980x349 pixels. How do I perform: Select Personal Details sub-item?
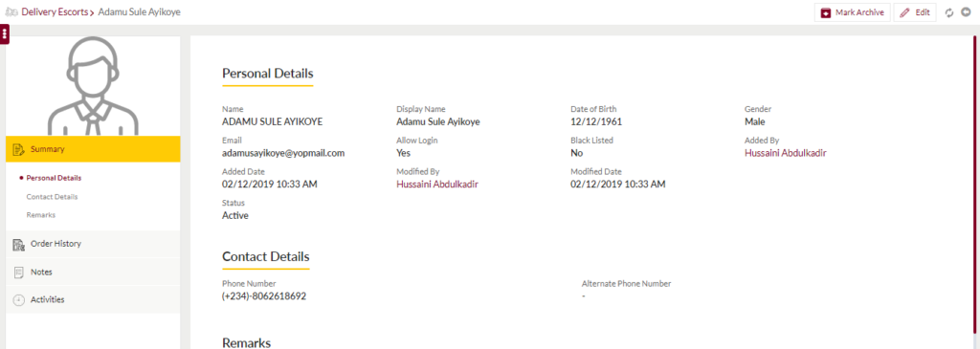coord(54,178)
